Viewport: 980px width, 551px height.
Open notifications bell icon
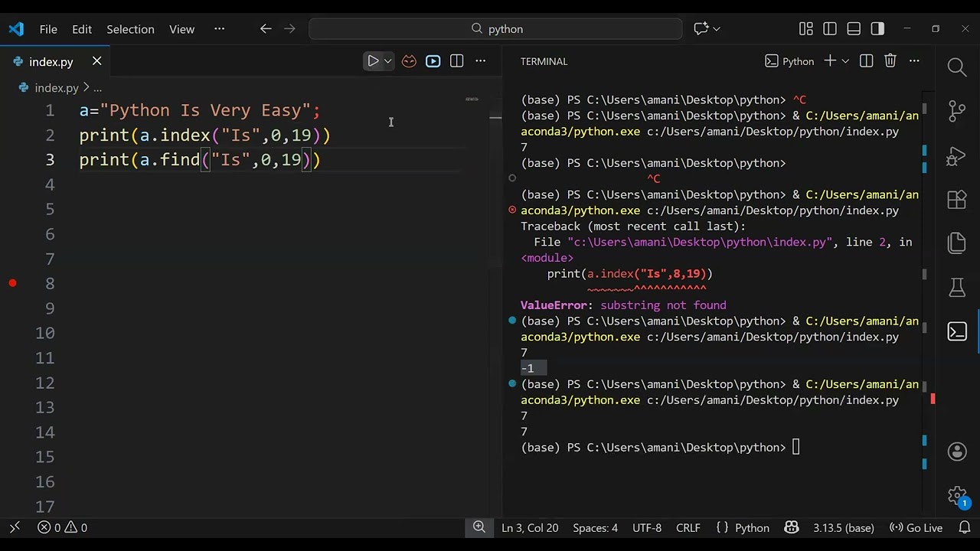click(x=964, y=527)
